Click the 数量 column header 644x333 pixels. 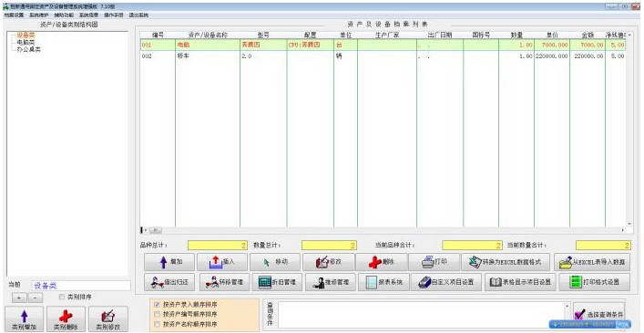(x=516, y=35)
